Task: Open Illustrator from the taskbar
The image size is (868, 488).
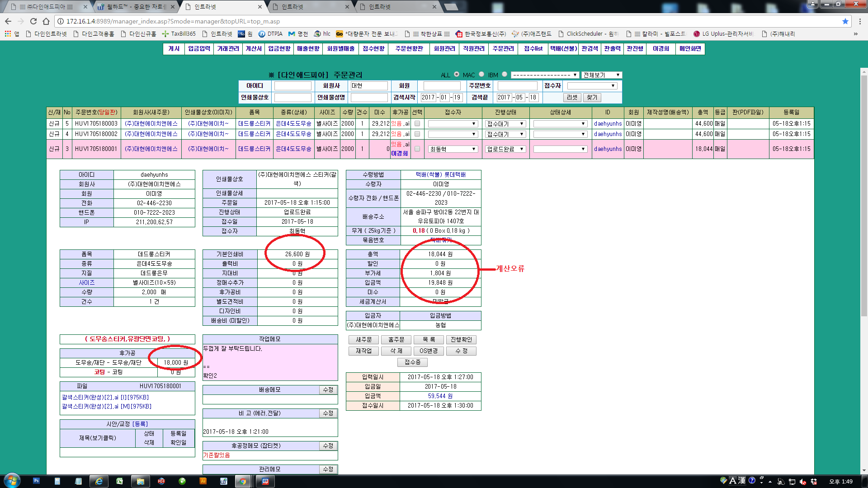Action: click(203, 481)
